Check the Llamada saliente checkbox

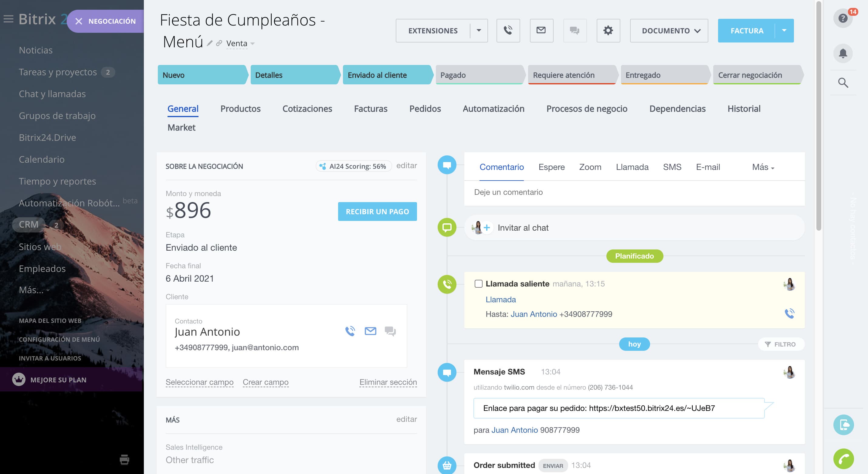pos(478,284)
